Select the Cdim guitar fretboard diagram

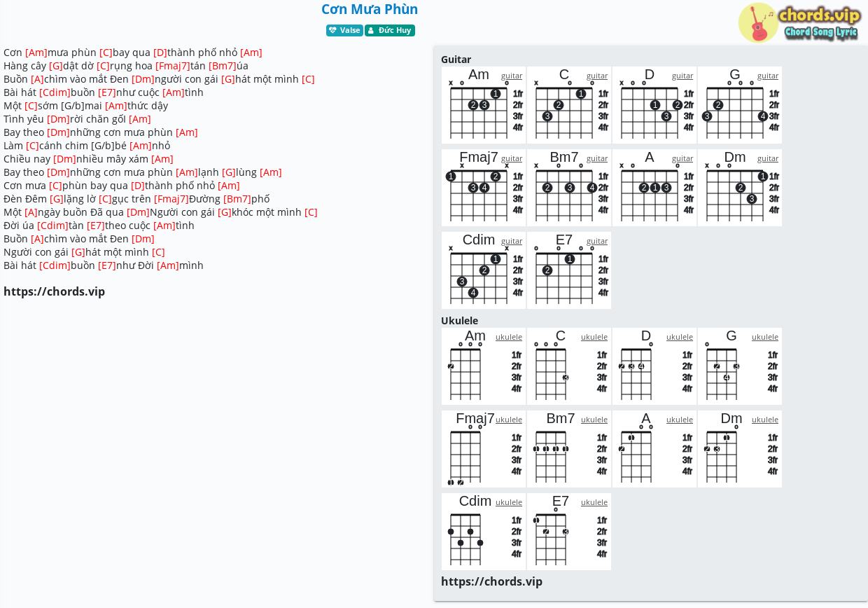click(484, 271)
